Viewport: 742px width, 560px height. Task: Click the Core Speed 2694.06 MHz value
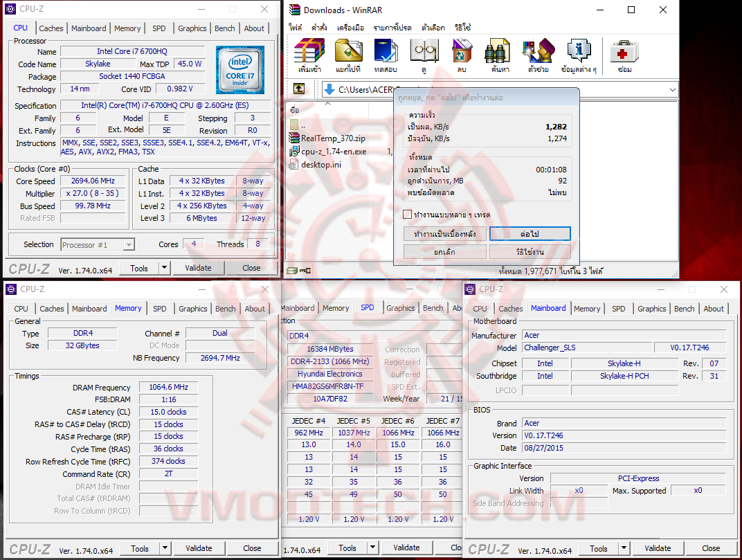[x=93, y=181]
